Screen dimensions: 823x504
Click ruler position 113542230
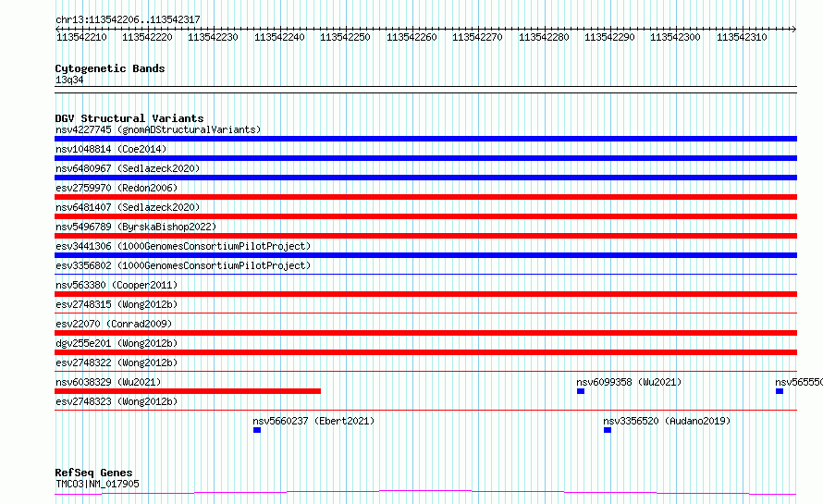213,37
